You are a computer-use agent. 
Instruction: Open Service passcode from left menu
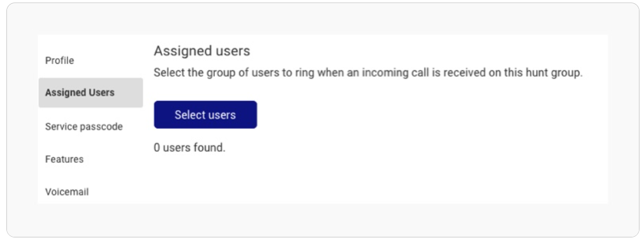tap(84, 126)
